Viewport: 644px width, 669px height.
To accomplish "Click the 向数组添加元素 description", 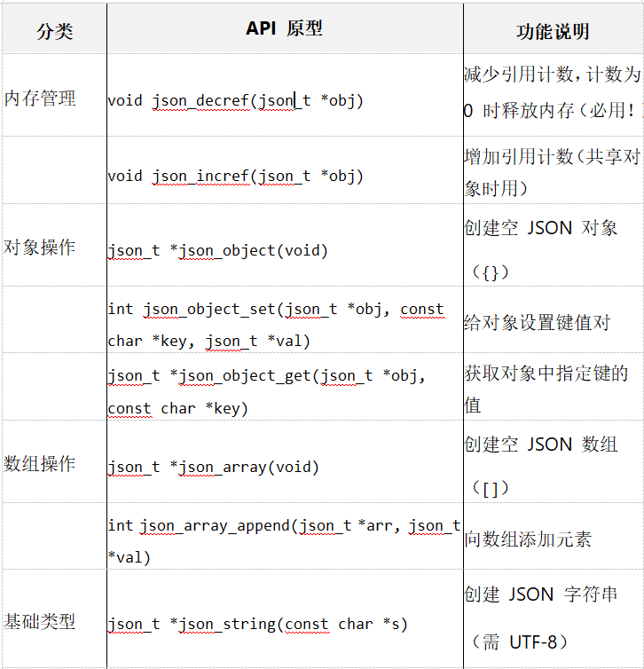I will 528,539.
